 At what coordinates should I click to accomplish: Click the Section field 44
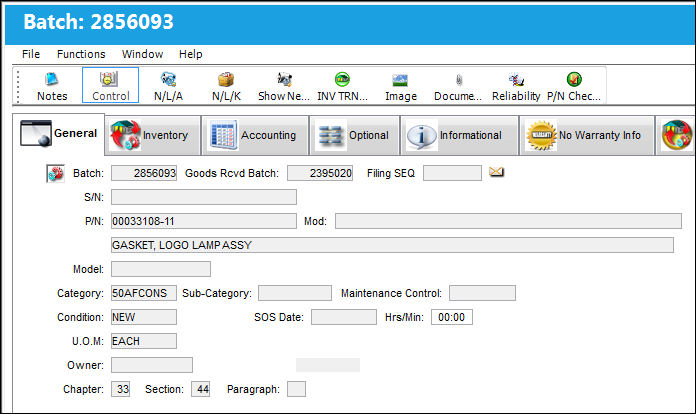click(x=201, y=389)
